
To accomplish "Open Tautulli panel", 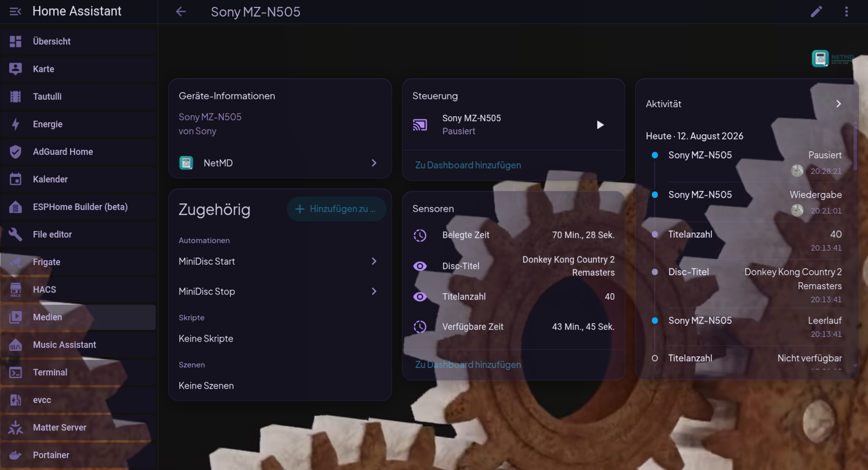I will point(79,96).
